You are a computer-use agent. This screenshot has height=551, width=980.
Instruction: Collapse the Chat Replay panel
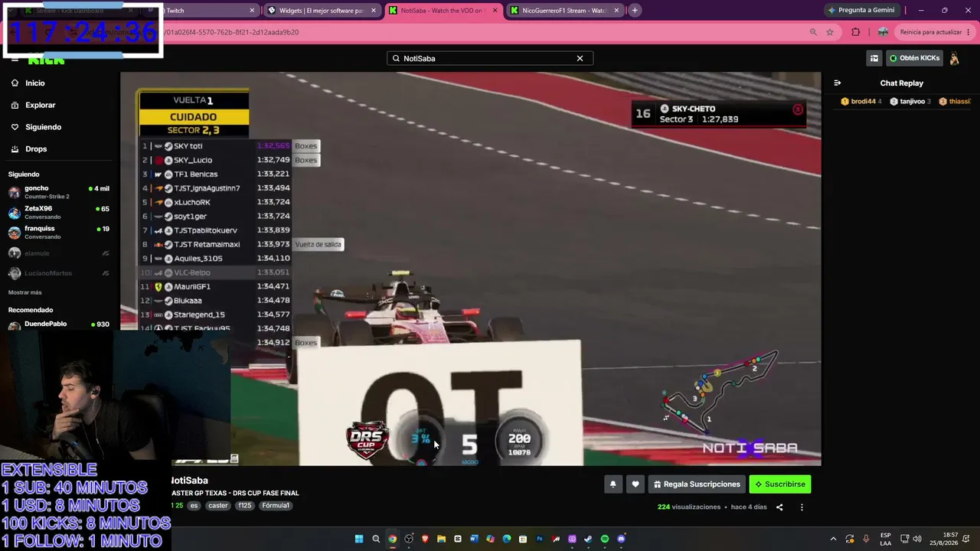[838, 83]
